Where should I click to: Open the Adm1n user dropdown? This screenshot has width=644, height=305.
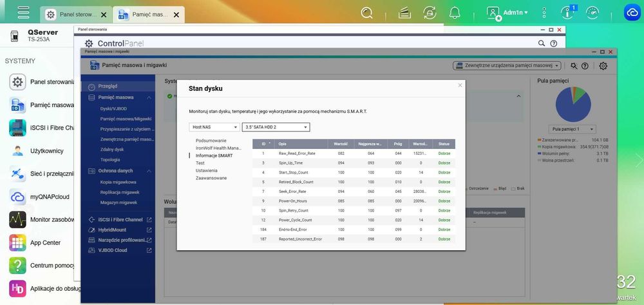pos(515,13)
